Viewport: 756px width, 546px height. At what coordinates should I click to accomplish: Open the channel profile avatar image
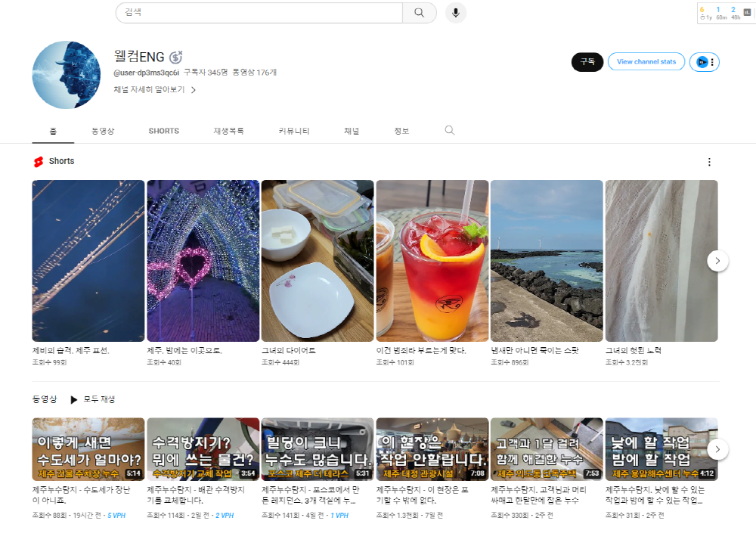67,75
